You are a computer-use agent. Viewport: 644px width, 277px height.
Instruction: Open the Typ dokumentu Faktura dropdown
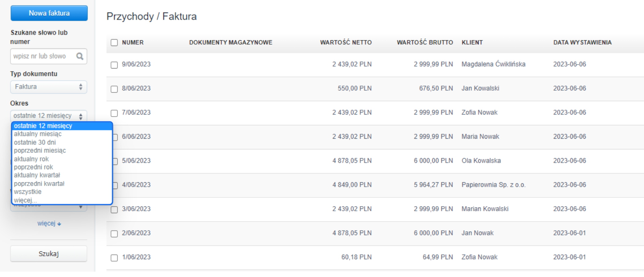coord(48,87)
